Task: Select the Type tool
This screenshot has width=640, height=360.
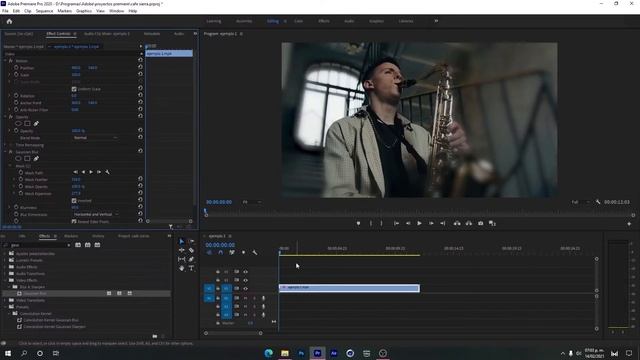Action: (191, 268)
